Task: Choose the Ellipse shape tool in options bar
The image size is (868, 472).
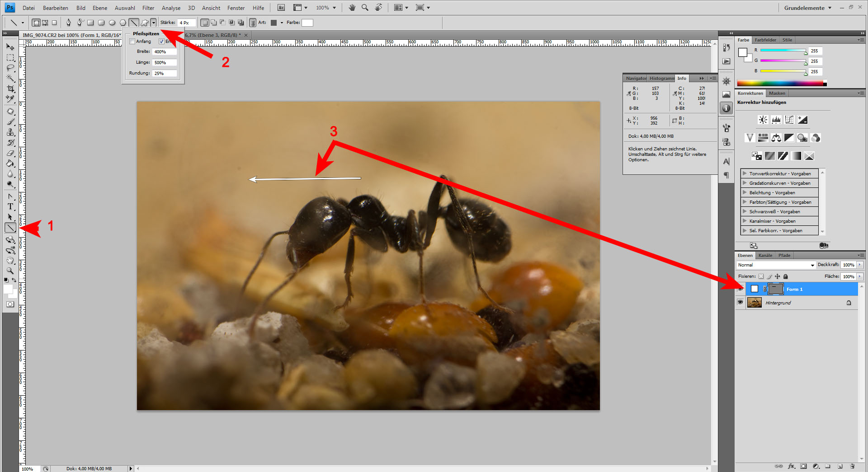Action: point(112,23)
